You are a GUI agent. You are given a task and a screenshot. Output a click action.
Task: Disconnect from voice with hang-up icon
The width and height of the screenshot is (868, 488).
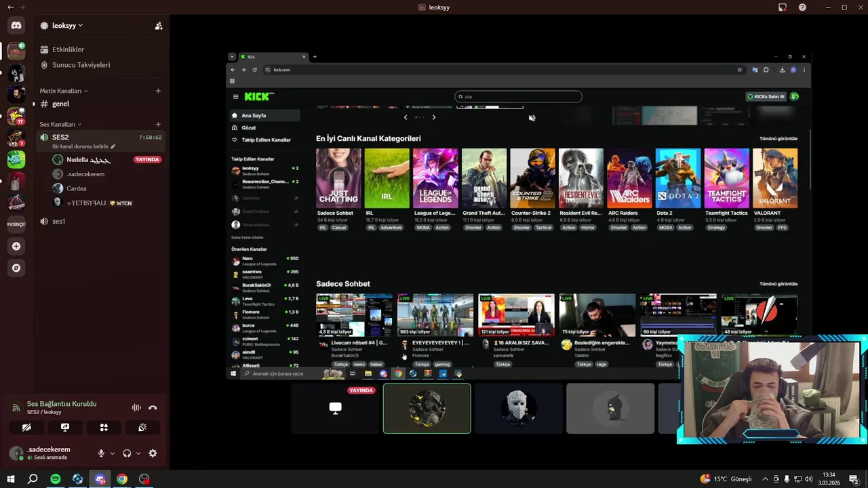(153, 407)
